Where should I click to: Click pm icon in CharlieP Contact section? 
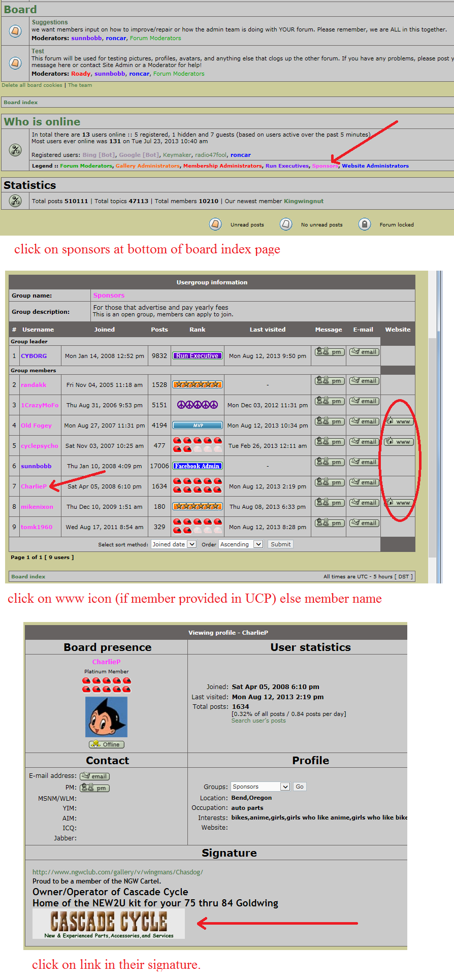point(95,788)
